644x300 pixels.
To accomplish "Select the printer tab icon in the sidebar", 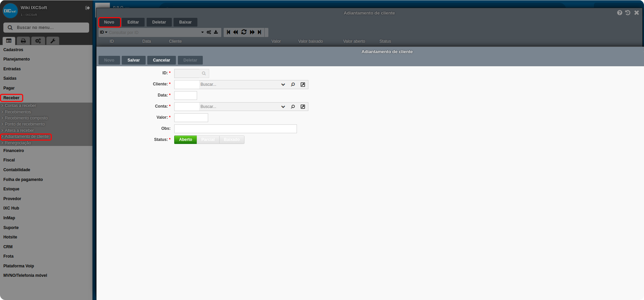I will [x=23, y=41].
